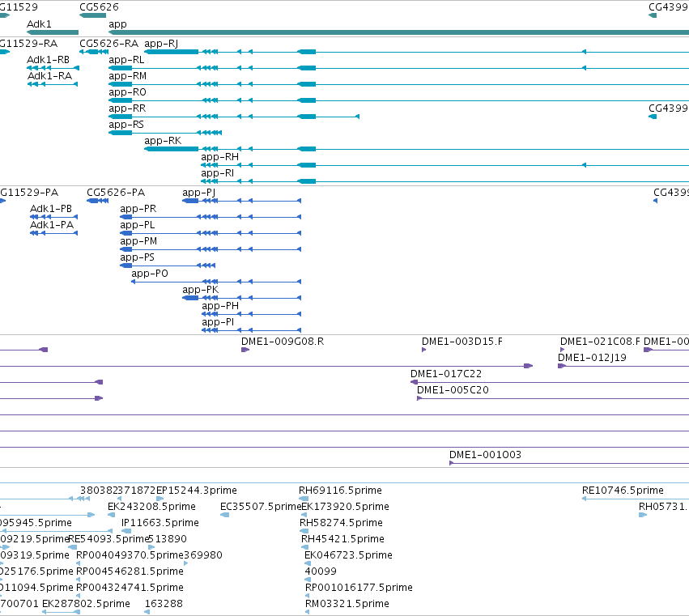Open the app-PJ protein feature

pos(242,201)
